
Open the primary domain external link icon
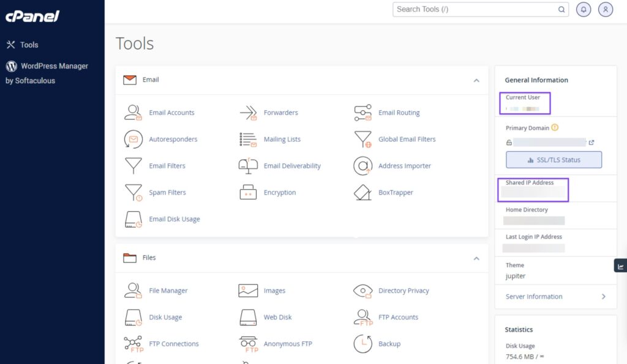(591, 143)
